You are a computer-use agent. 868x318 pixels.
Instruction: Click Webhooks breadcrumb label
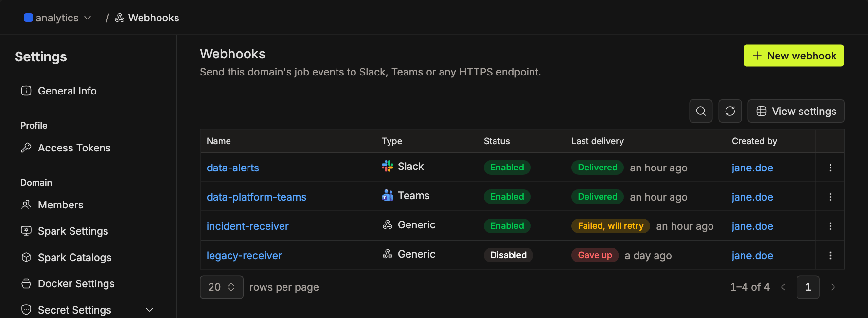[x=154, y=18]
